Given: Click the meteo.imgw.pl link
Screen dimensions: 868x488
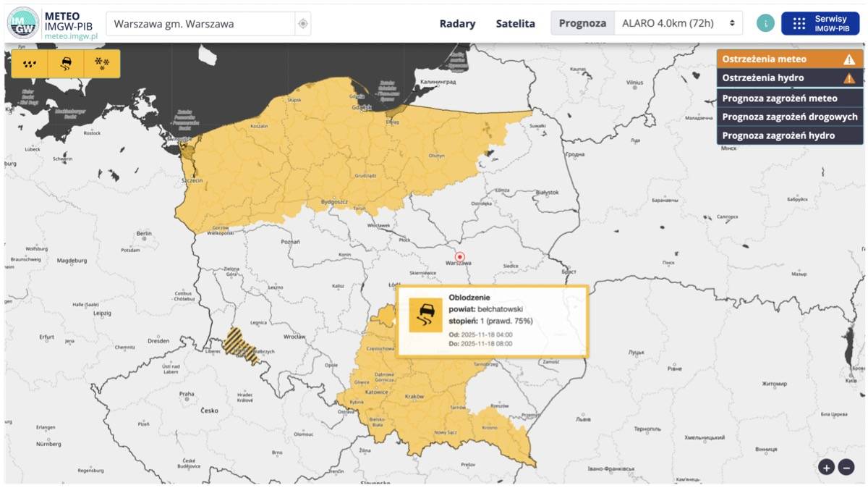Looking at the screenshot, I should [x=70, y=35].
